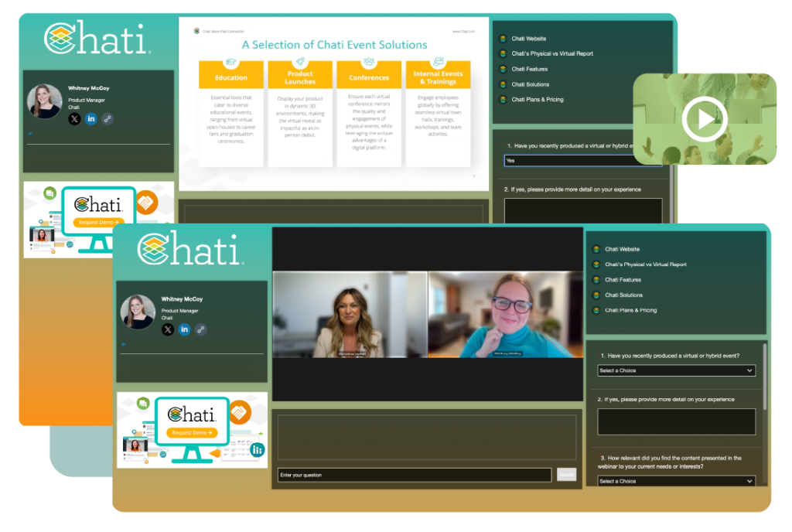Open Chati's Physical vs Virtual Report, front window
The width and height of the screenshot is (792, 532).
tap(646, 264)
